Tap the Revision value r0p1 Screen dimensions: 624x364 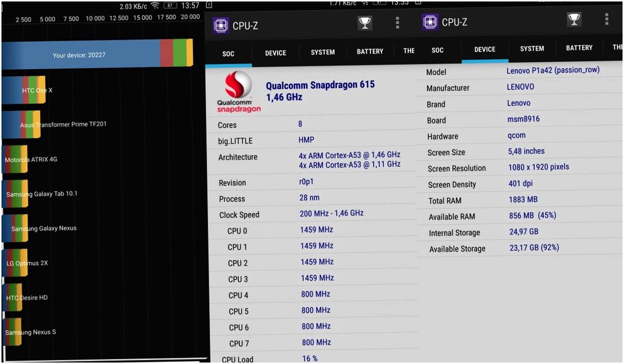pos(306,182)
